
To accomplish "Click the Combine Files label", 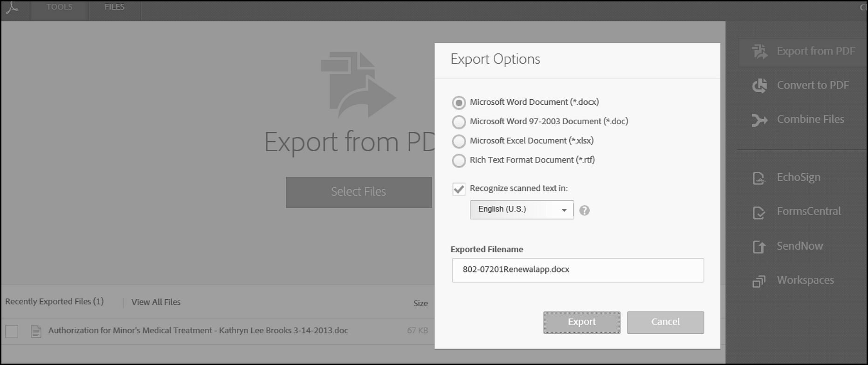I will coord(810,120).
